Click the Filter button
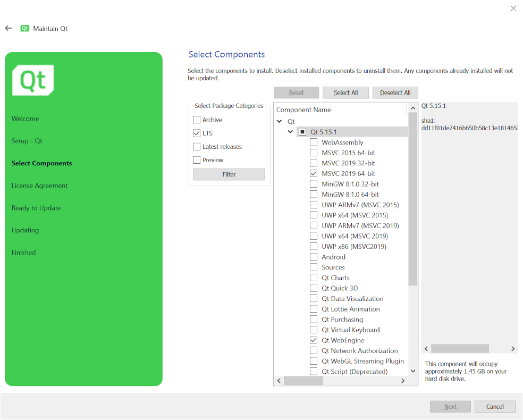 pos(229,174)
